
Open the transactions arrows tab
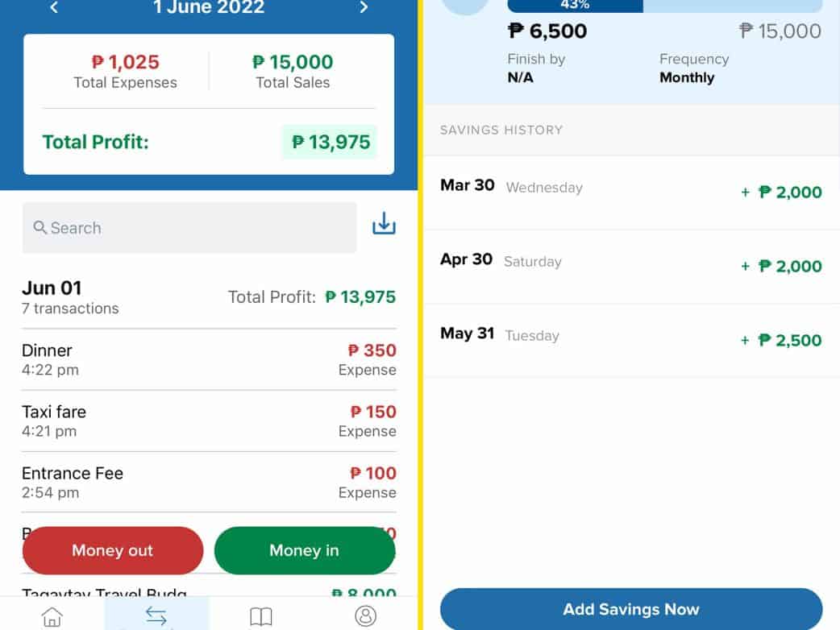[156, 616]
